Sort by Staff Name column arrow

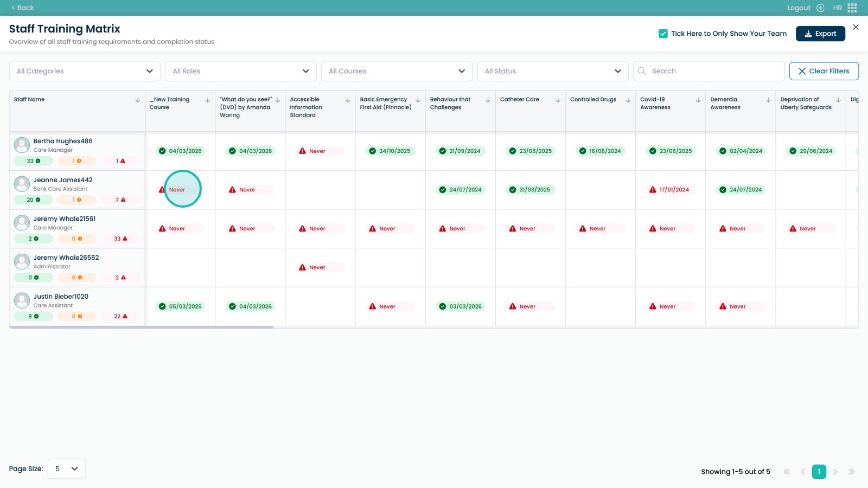tap(138, 100)
